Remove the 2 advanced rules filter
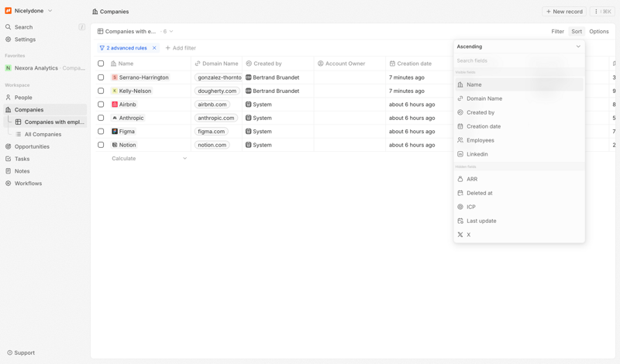The width and height of the screenshot is (620, 364). (x=154, y=48)
